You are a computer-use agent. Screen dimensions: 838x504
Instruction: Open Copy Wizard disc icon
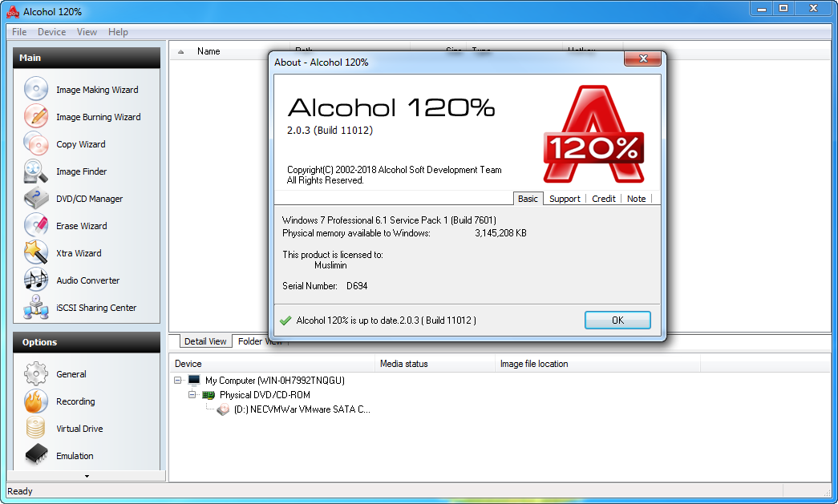pos(36,143)
